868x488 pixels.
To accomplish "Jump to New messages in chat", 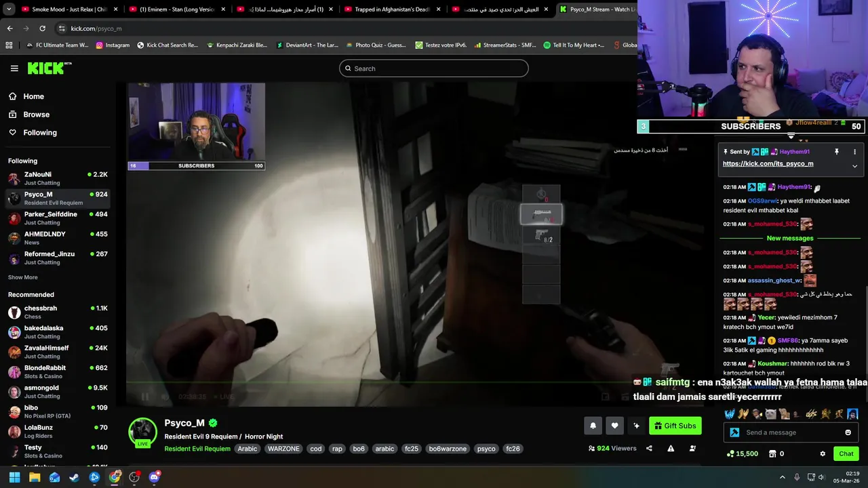I will 789,239.
